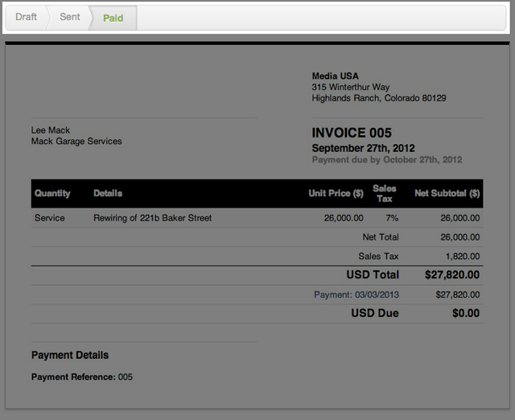Click the Sales Tax column header
This screenshot has height=420, width=515.
click(x=385, y=193)
